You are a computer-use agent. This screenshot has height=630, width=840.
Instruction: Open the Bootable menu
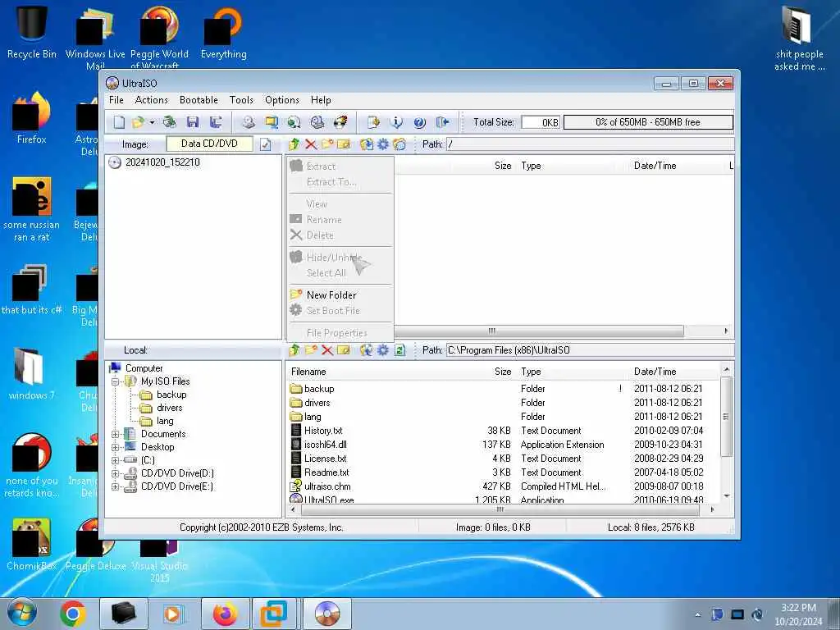click(x=199, y=100)
